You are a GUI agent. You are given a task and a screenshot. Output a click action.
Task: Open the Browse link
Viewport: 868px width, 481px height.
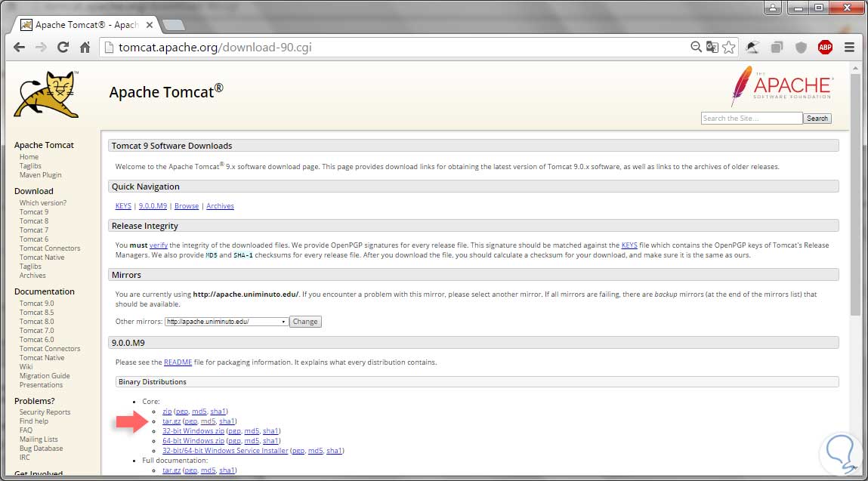187,206
